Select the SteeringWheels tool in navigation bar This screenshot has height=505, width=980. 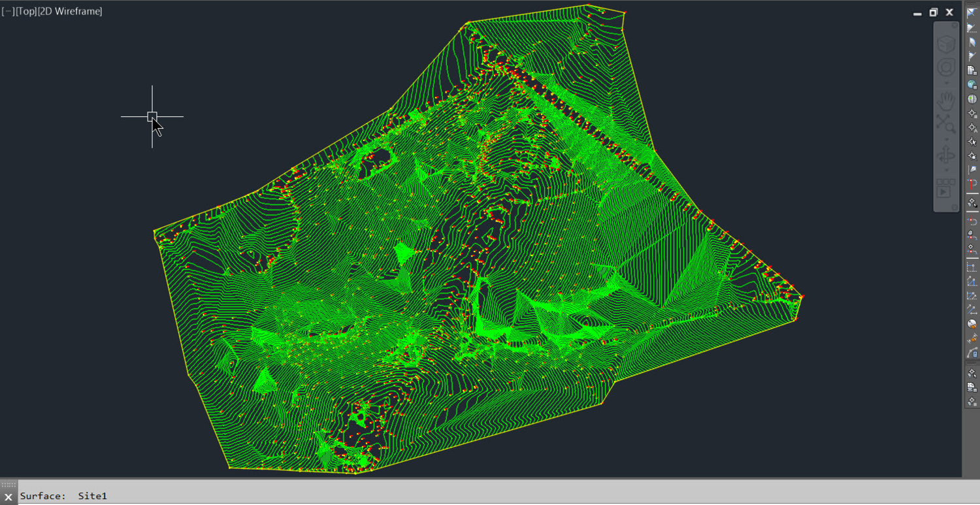pos(945,68)
